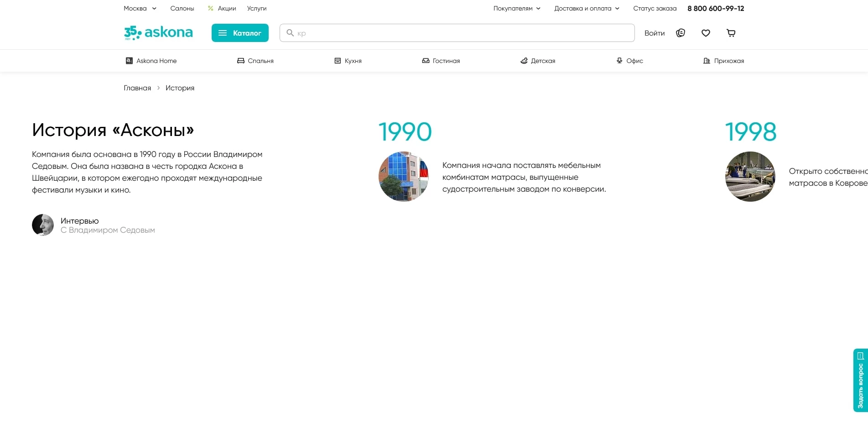The width and height of the screenshot is (868, 423).
Task: Select the Услуги menu item
Action: point(256,8)
